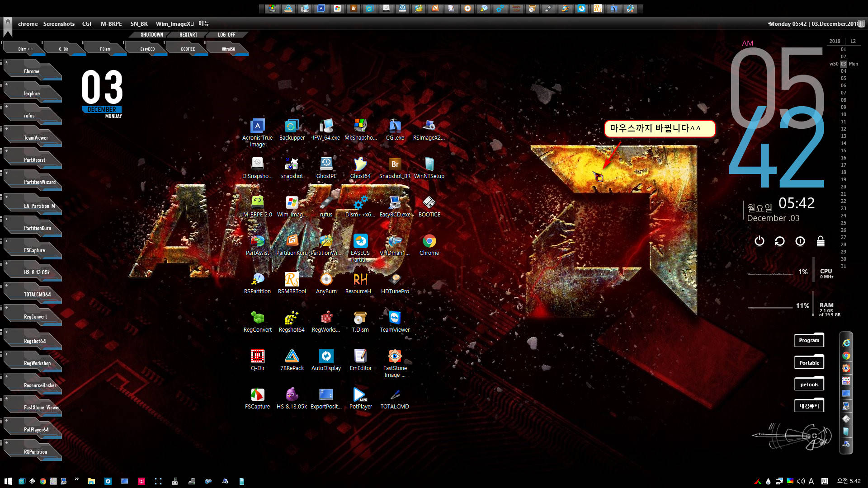Open the SN_BR menu in the top bar
The width and height of the screenshot is (868, 488).
click(139, 23)
